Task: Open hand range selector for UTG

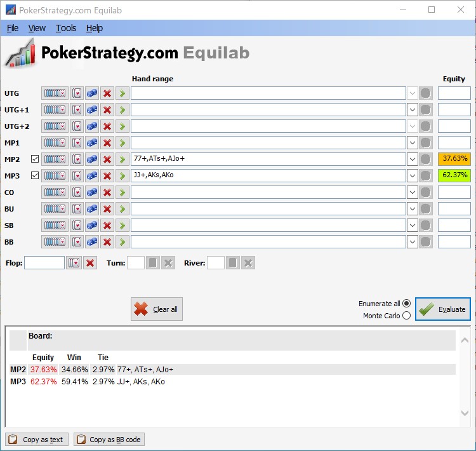Action: tap(55, 93)
